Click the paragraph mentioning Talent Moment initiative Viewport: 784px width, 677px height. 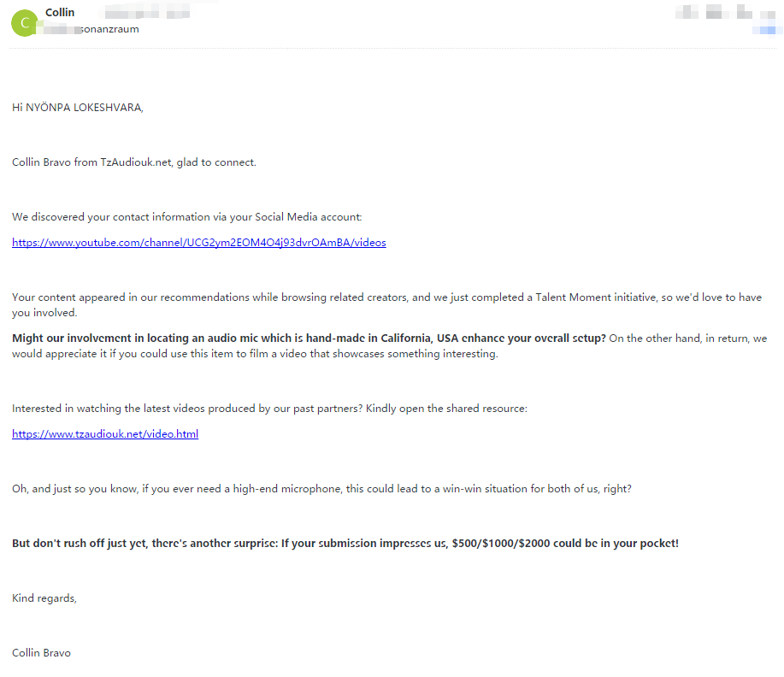386,297
